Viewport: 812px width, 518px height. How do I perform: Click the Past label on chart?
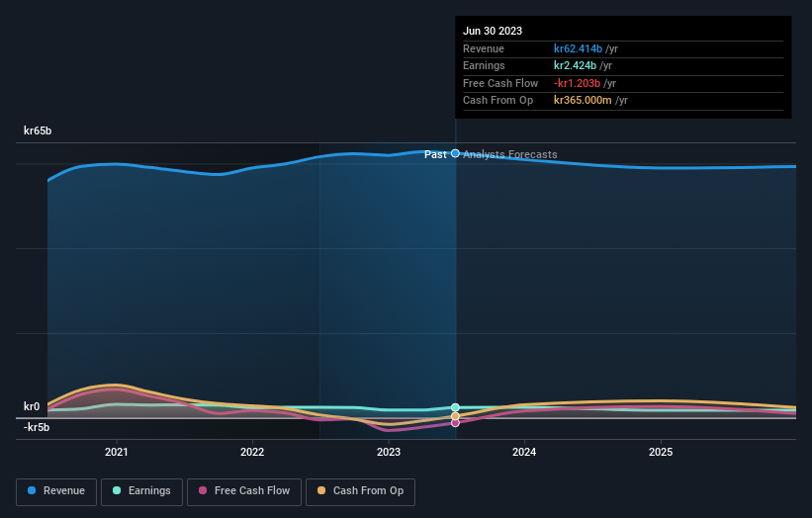435,154
